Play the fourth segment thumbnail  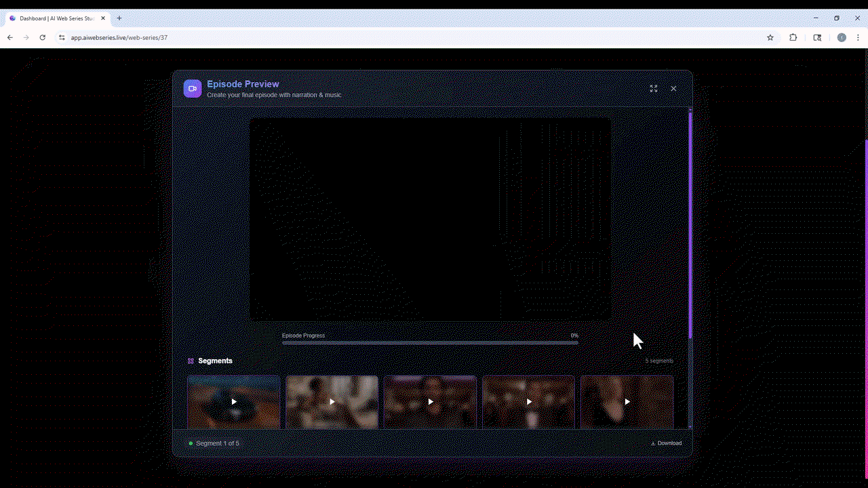[528, 402]
